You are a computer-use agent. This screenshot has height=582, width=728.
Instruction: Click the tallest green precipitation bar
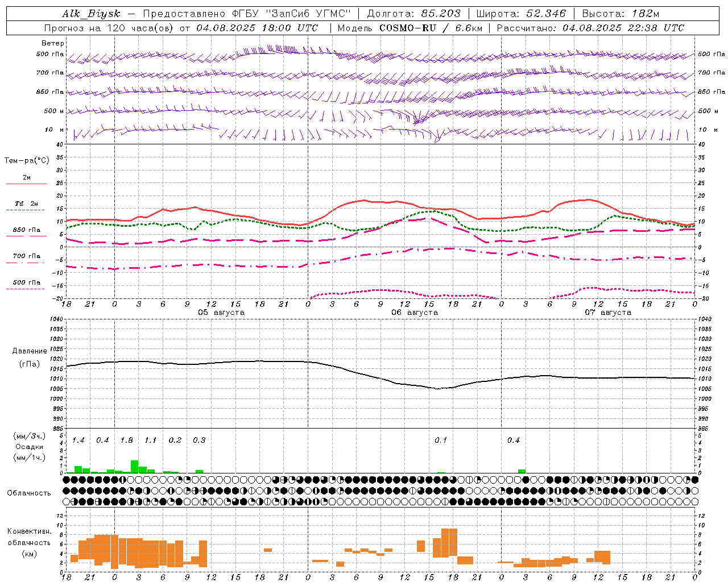[x=135, y=467]
